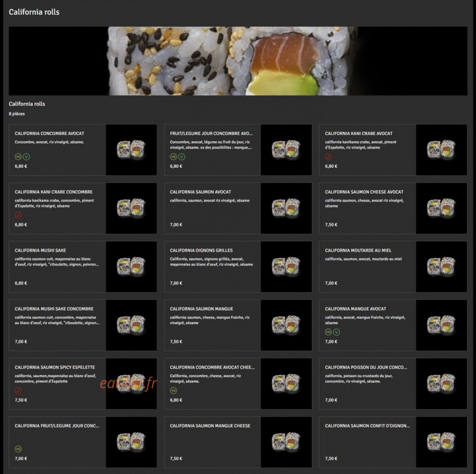Click the description 'california, saumon, avocat riz vinaigré, sésame'
This screenshot has width=476, height=474.
pyautogui.click(x=210, y=200)
